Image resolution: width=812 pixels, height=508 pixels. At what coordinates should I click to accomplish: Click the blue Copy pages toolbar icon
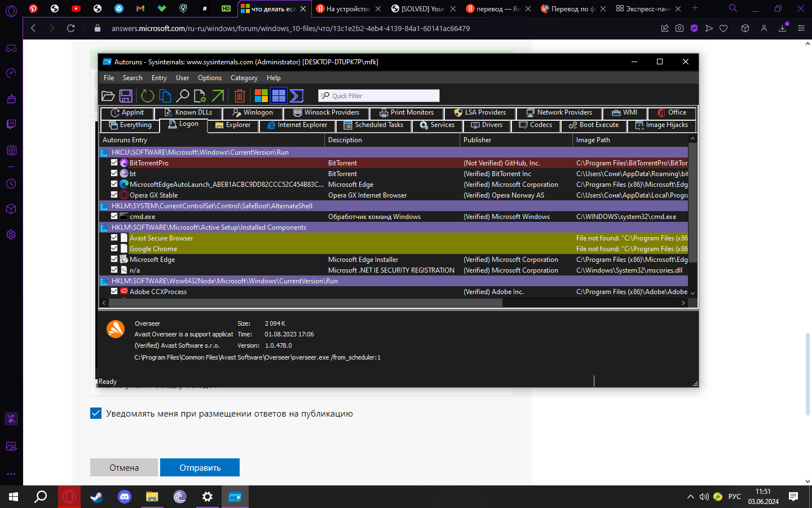point(165,96)
